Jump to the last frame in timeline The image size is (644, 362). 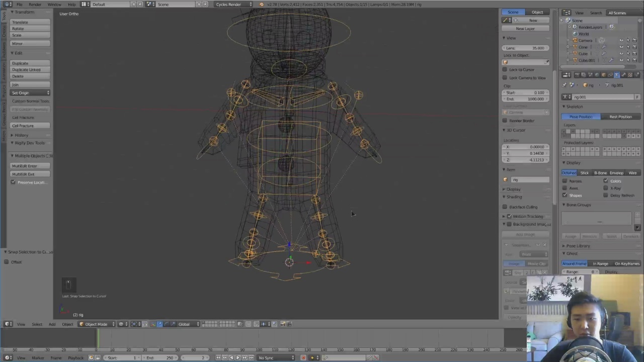pyautogui.click(x=251, y=357)
